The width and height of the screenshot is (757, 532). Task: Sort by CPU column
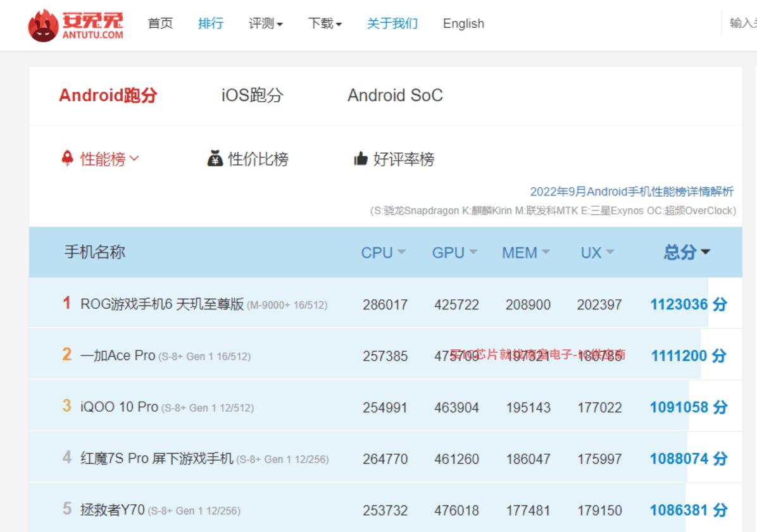click(384, 252)
